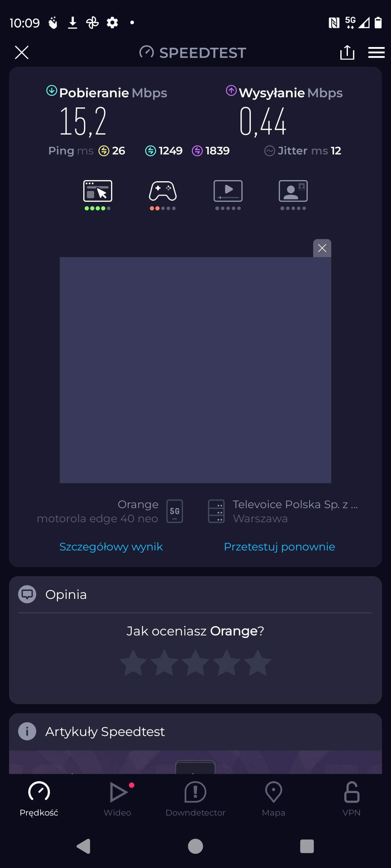Tap Przetestuj ponownie to retest

coord(279,546)
